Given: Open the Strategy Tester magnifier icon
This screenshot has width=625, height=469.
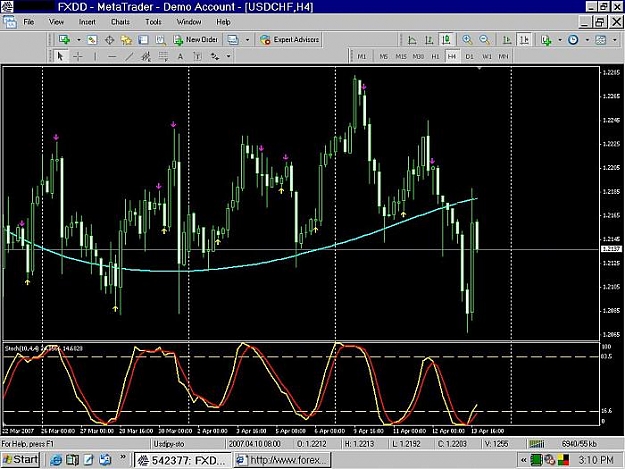Looking at the screenshot, I should 160,40.
